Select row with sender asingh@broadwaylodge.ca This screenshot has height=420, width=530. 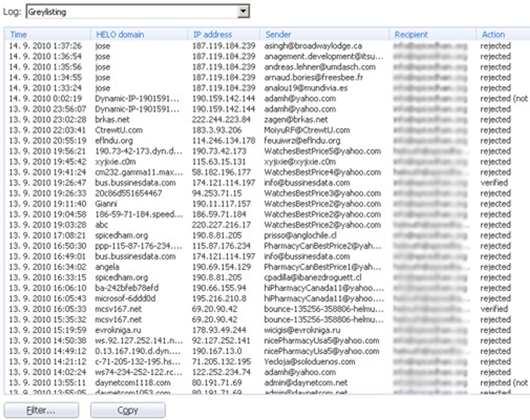click(x=267, y=46)
